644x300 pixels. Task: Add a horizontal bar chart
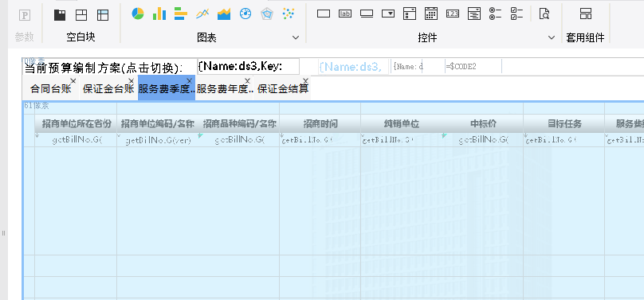[181, 14]
